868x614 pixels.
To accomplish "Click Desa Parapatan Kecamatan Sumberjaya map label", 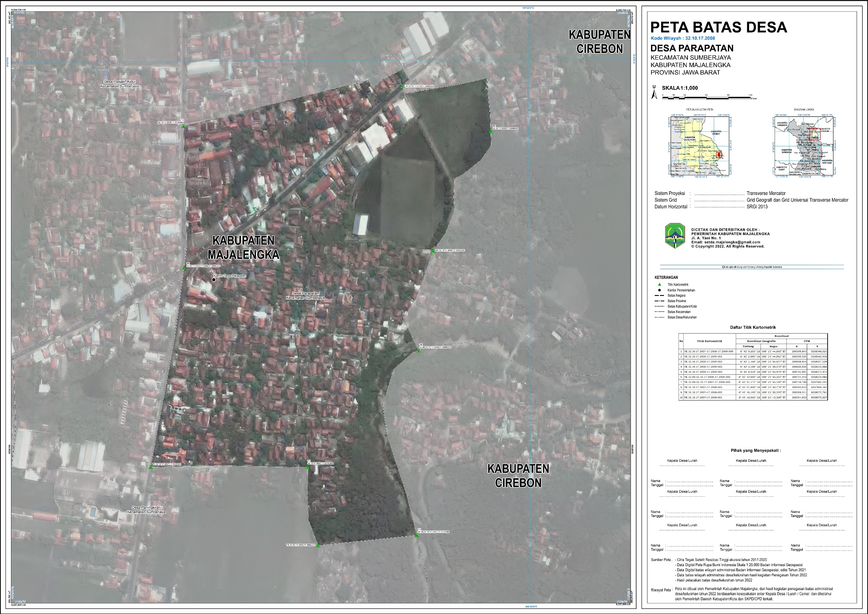I will coord(305,295).
